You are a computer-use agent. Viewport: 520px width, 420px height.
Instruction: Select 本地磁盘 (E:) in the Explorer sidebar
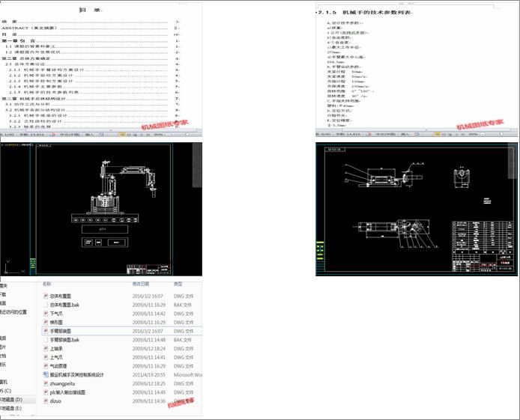click(11, 408)
